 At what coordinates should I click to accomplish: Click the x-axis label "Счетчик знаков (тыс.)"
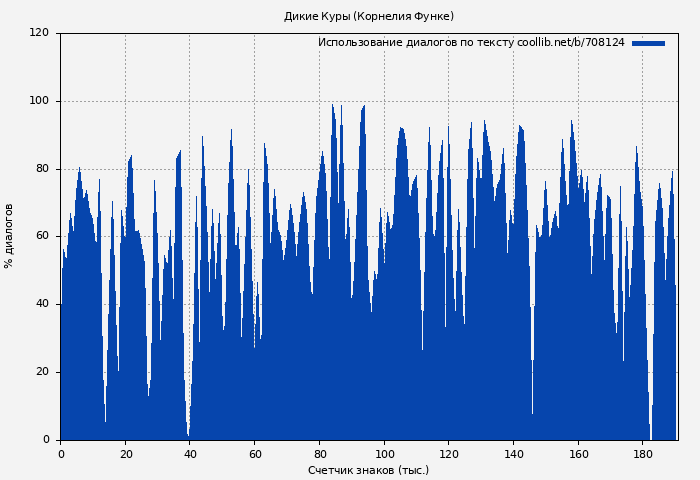368,470
